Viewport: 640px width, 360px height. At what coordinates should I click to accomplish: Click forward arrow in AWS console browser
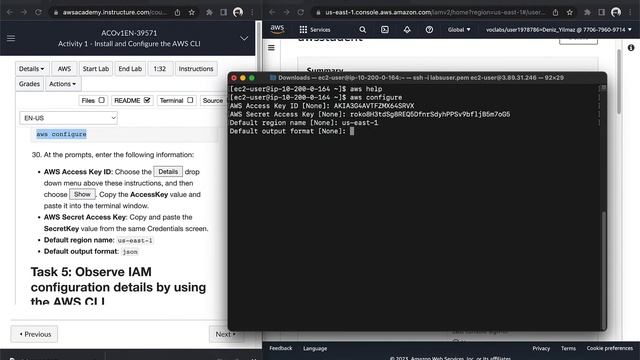point(287,12)
